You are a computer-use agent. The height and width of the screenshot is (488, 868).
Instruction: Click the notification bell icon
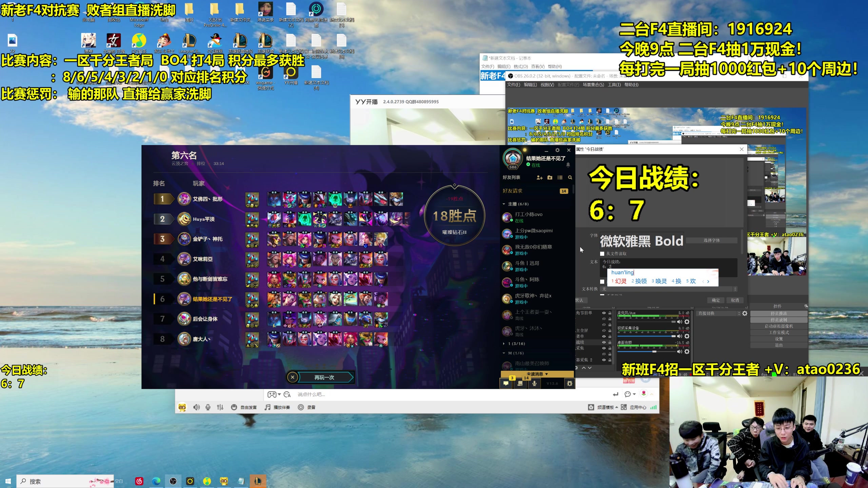click(568, 165)
